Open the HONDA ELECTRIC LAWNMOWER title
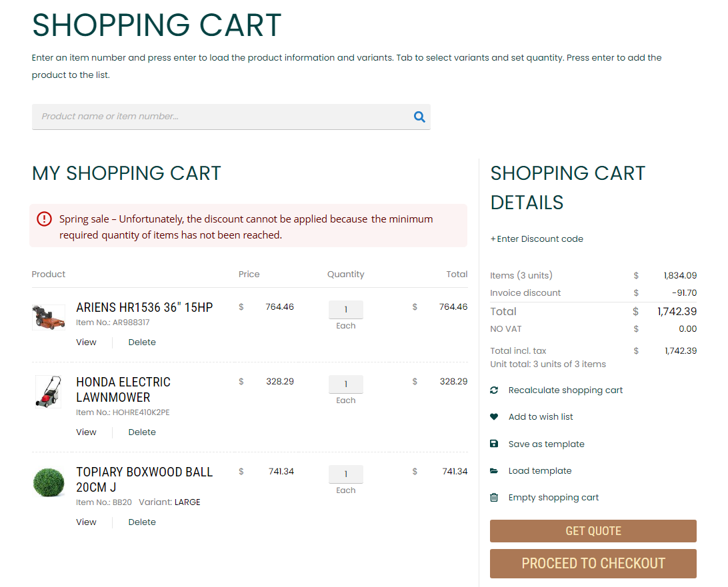Viewport: 728px width, 587px height. 123,390
